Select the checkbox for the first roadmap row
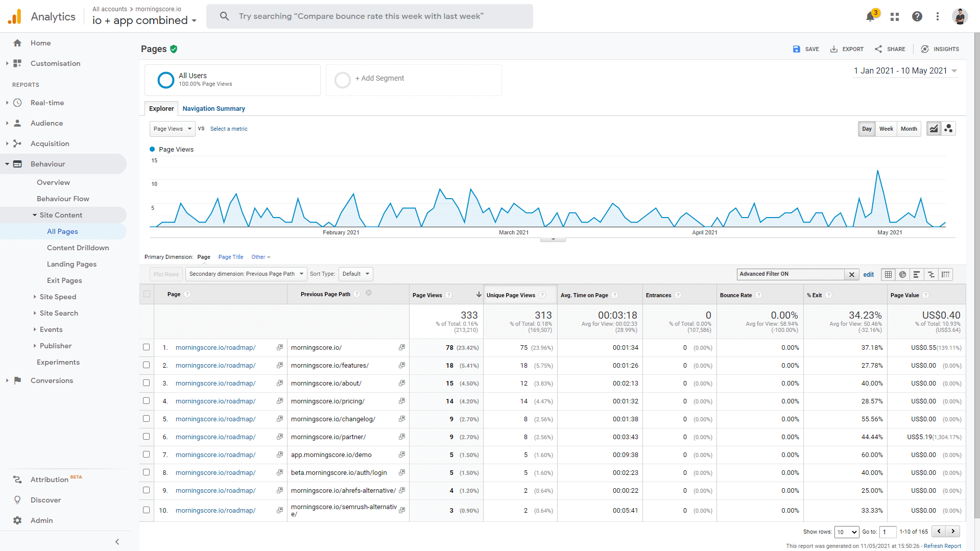 [146, 347]
